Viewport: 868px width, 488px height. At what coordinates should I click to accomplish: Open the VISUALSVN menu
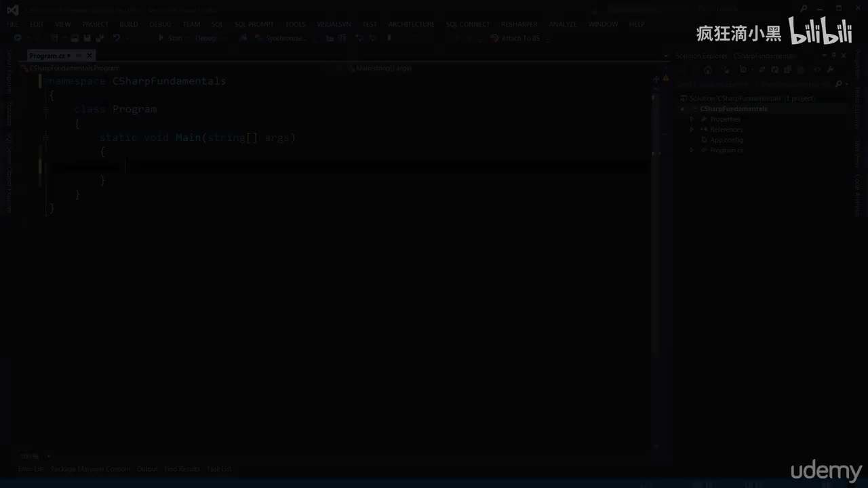pos(334,24)
